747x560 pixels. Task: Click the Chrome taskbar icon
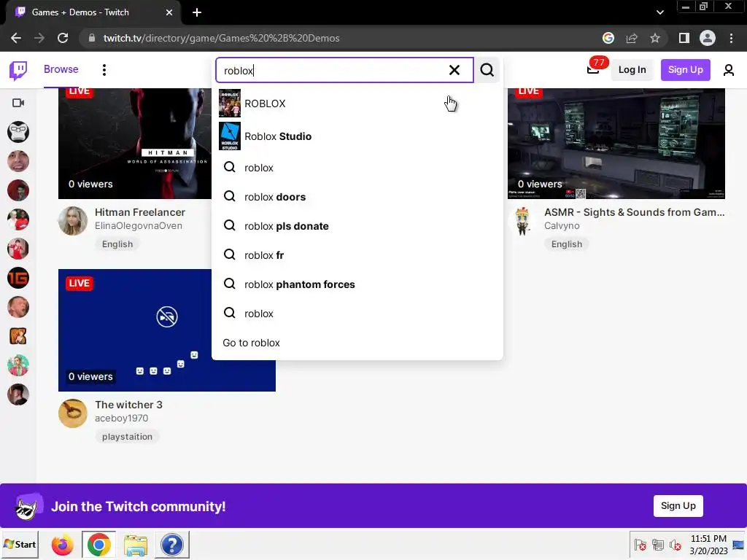(99, 545)
